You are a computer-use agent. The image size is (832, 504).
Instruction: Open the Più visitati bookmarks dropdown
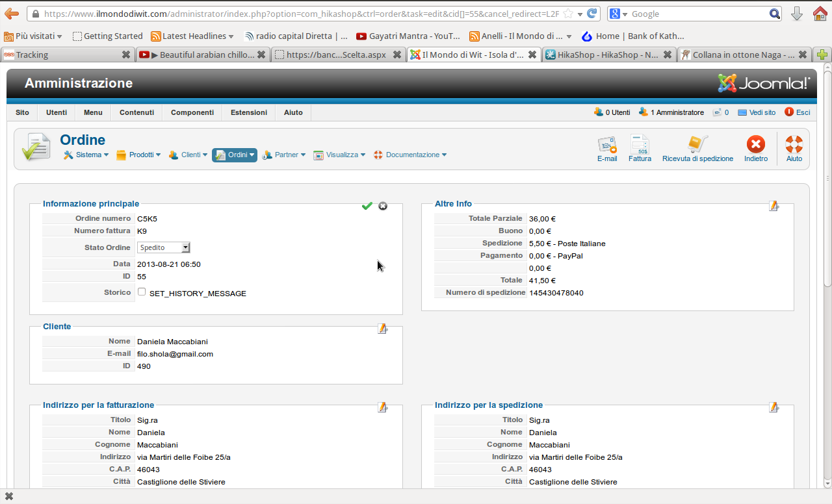coord(33,36)
